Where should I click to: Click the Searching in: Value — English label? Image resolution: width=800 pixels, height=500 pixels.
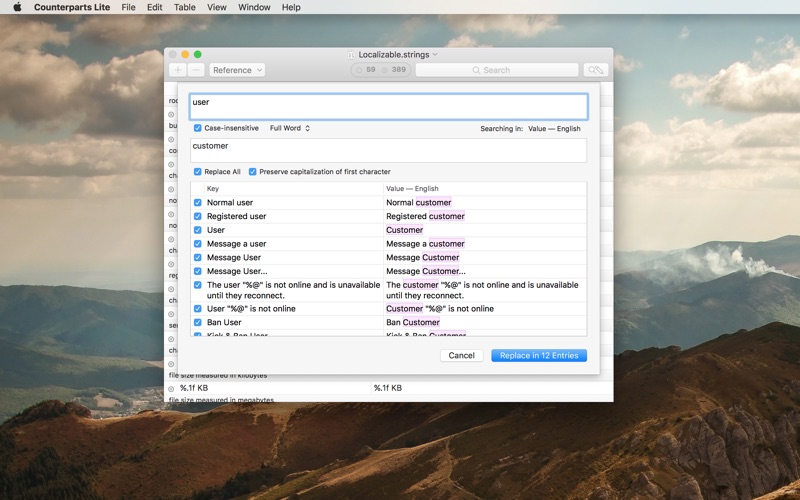click(530, 129)
